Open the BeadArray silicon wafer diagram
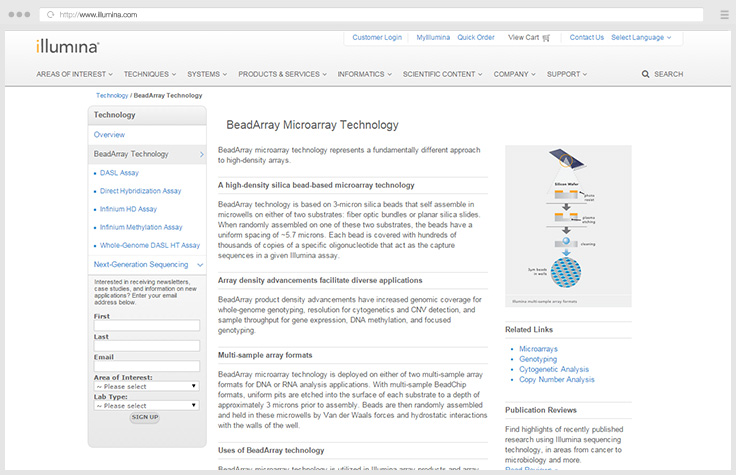This screenshot has height=475, width=736. click(x=568, y=226)
